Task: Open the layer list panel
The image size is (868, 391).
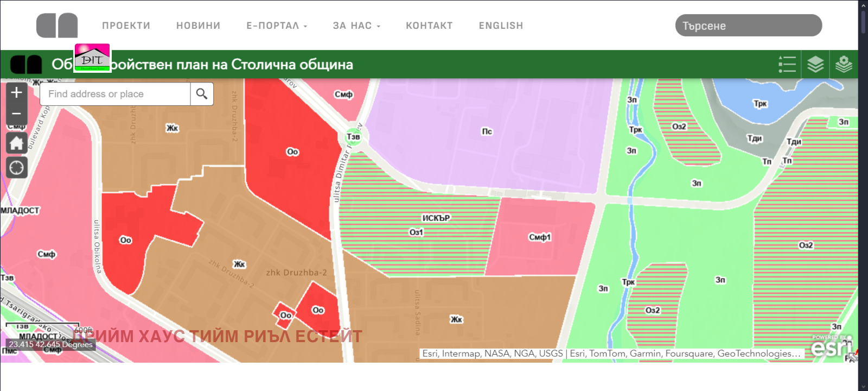Action: pos(815,64)
